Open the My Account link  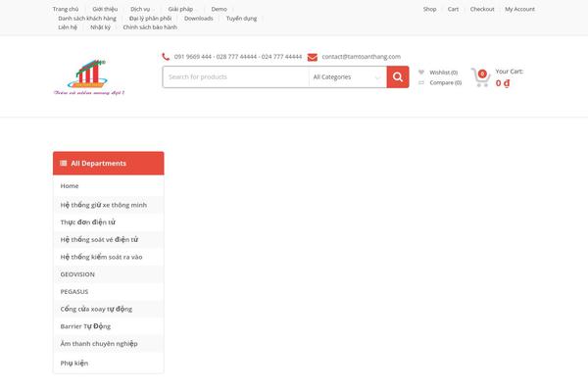click(x=519, y=9)
